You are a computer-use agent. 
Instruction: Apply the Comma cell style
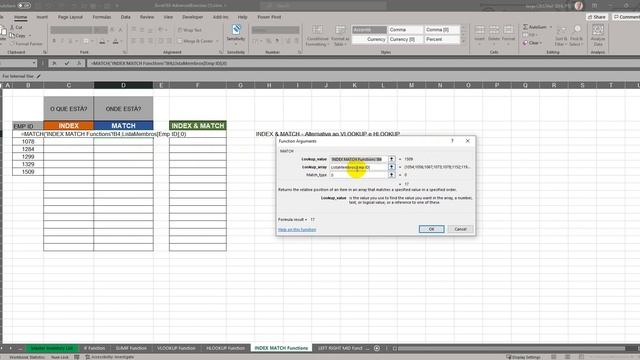point(404,30)
